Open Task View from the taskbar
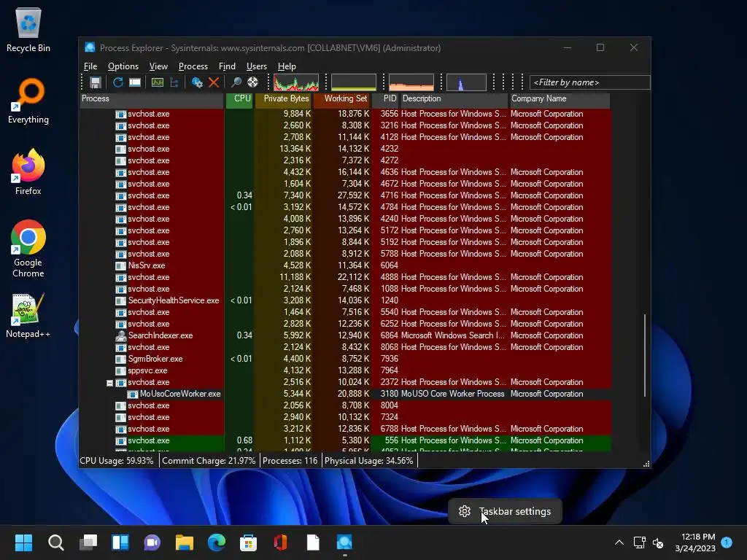 [x=88, y=542]
